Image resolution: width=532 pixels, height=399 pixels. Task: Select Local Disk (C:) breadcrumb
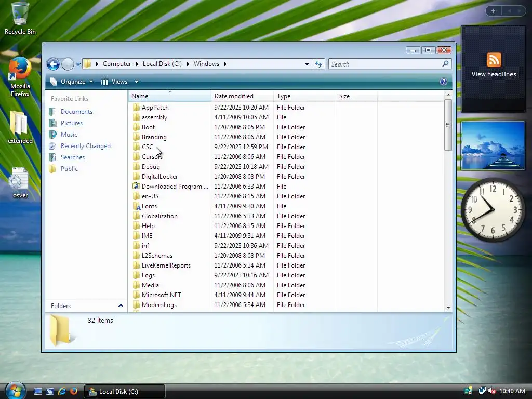point(162,64)
